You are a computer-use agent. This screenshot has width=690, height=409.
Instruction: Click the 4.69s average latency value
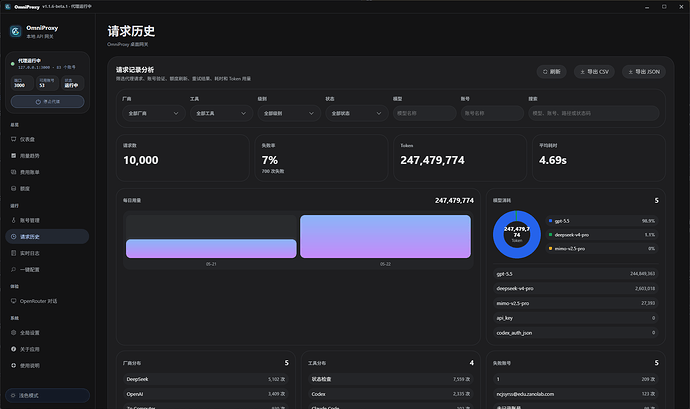(553, 160)
